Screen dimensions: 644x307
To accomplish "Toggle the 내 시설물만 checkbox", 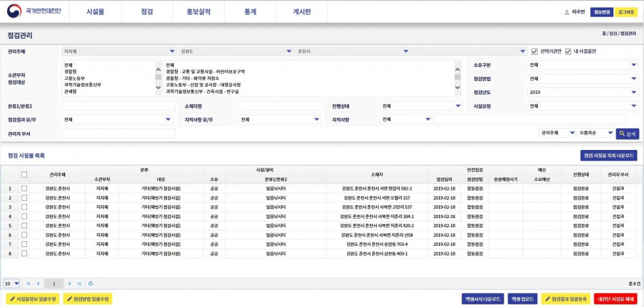I will click(x=569, y=51).
